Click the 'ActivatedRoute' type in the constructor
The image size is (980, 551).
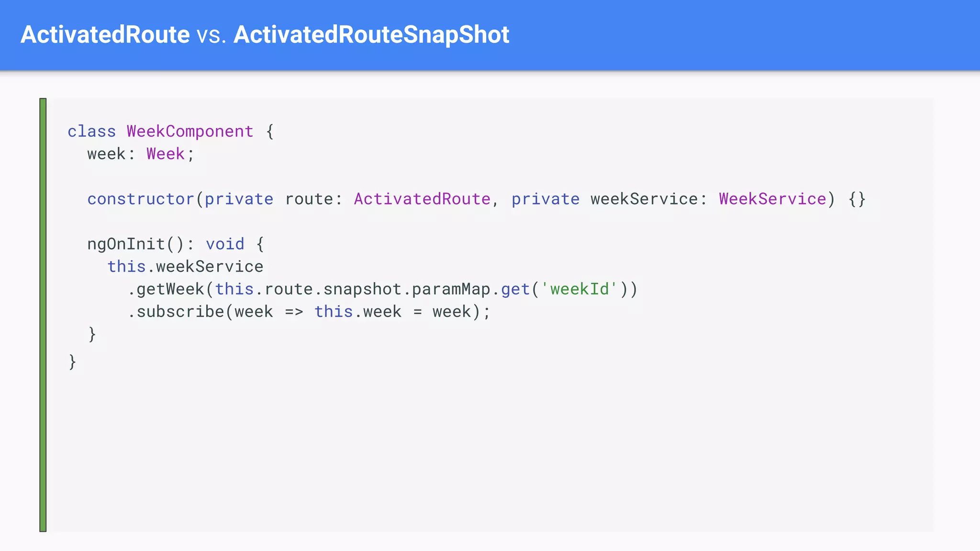(x=422, y=199)
